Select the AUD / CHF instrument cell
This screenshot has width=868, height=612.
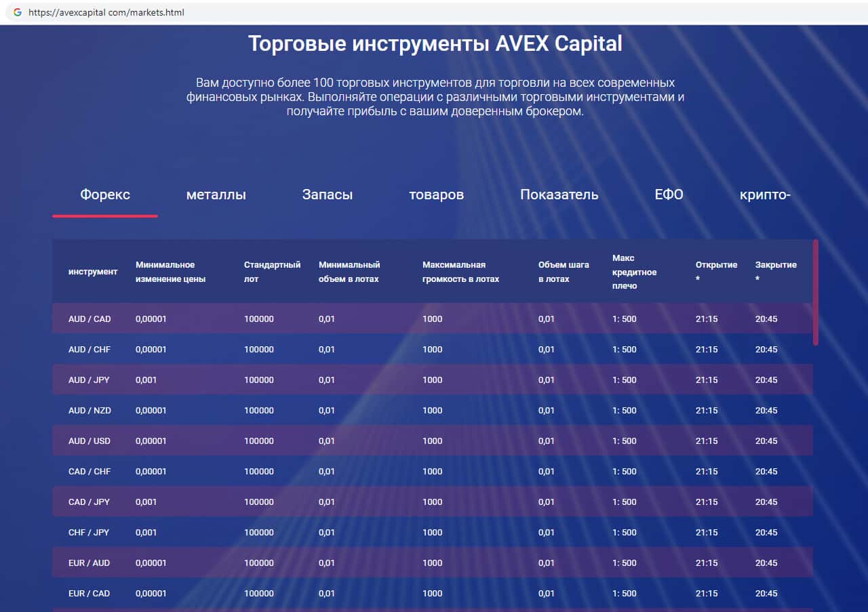pos(90,349)
